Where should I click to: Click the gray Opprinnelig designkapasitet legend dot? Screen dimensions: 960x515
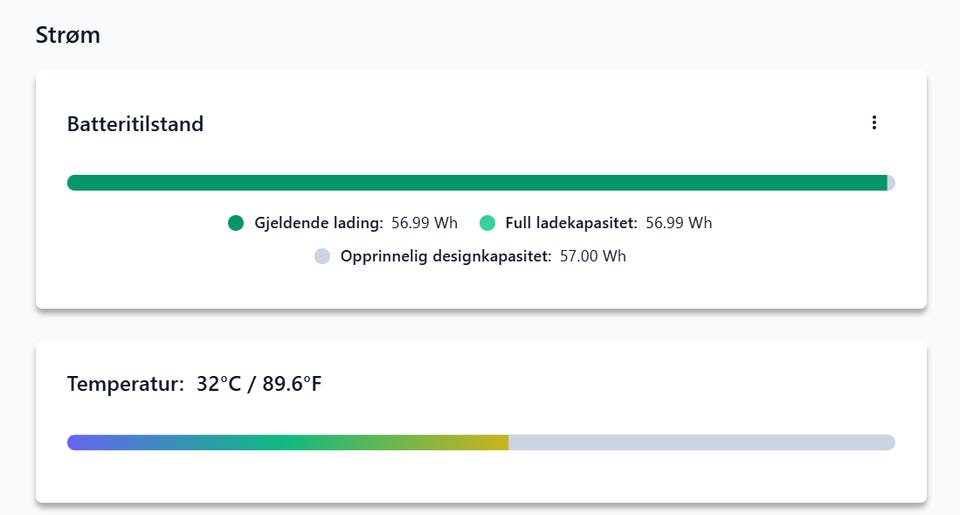tap(322, 256)
